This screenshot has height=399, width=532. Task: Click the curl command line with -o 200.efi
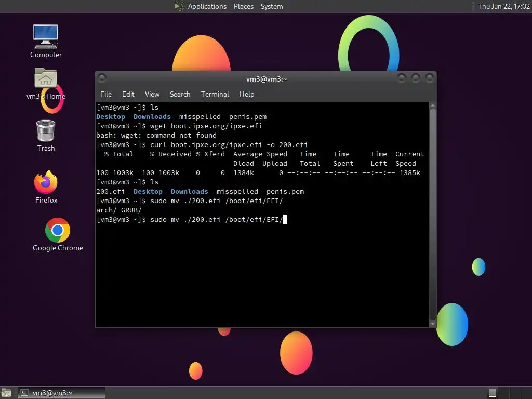[x=202, y=145]
